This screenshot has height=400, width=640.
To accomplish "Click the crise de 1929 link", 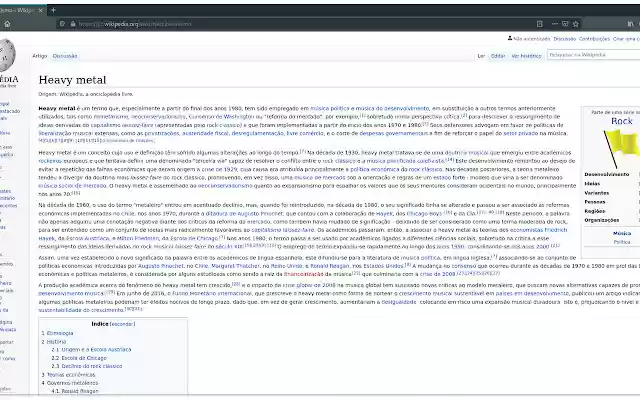I will (x=219, y=169).
